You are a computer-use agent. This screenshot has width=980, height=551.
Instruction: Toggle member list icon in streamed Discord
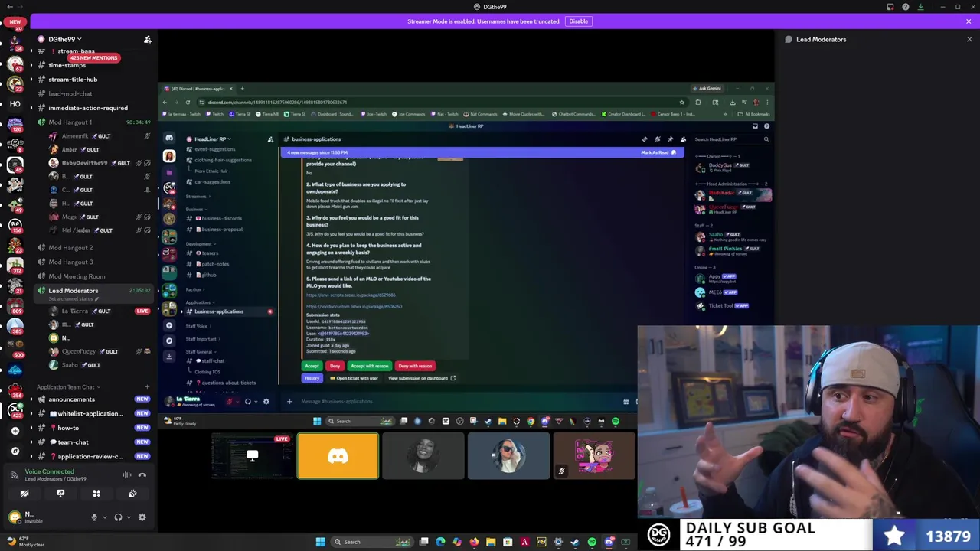(x=683, y=139)
